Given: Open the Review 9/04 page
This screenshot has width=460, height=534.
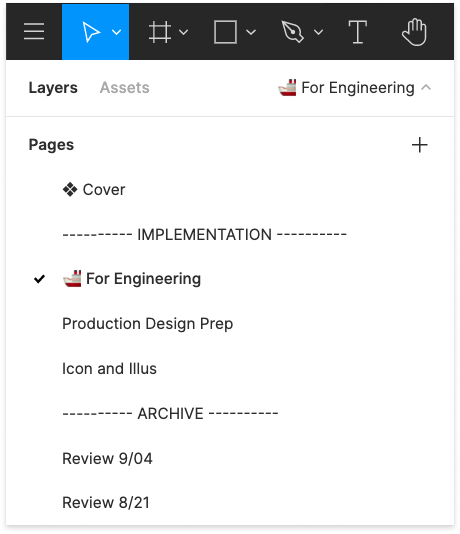Looking at the screenshot, I should (x=230, y=458).
